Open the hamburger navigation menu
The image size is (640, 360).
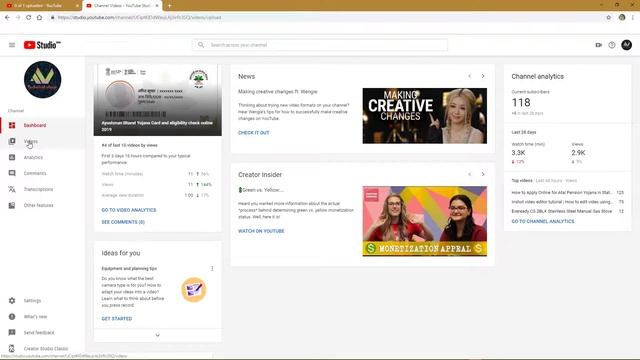click(12, 45)
